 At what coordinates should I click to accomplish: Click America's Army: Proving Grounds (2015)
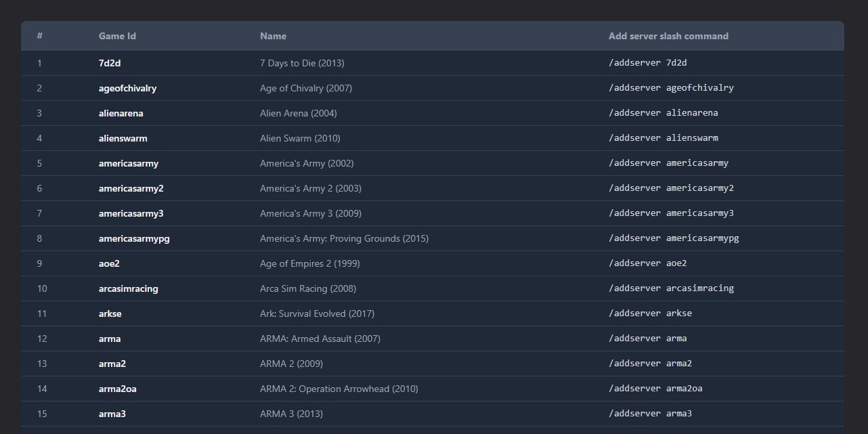pos(344,238)
